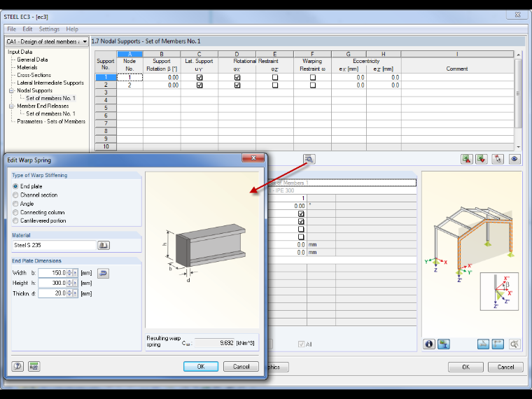This screenshot has width=532, height=399.
Task: Click the info icon below the 3D view
Action: click(429, 344)
